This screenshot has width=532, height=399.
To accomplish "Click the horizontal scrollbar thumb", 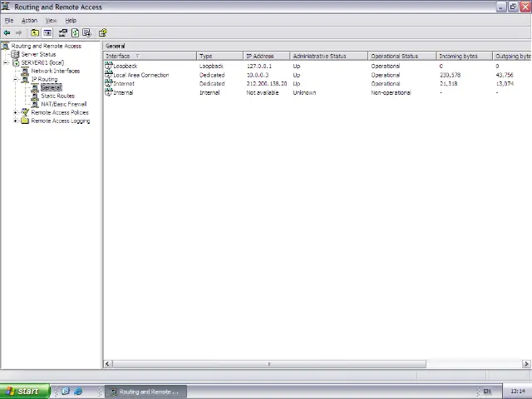I will (x=269, y=364).
